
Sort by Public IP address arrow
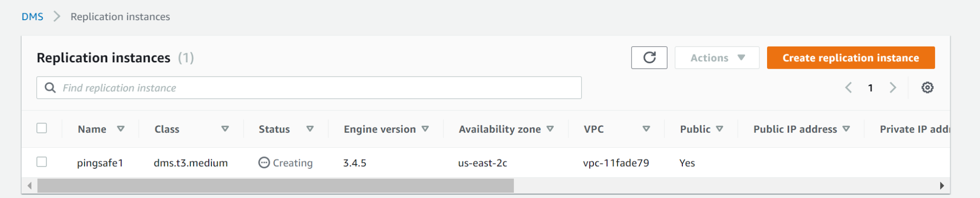(x=846, y=129)
